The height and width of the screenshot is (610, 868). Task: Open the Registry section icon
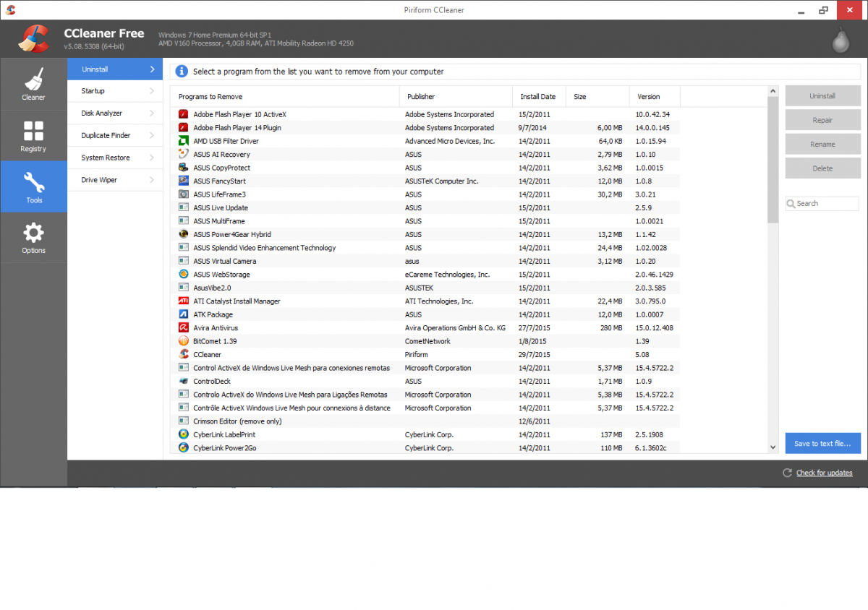coord(33,131)
